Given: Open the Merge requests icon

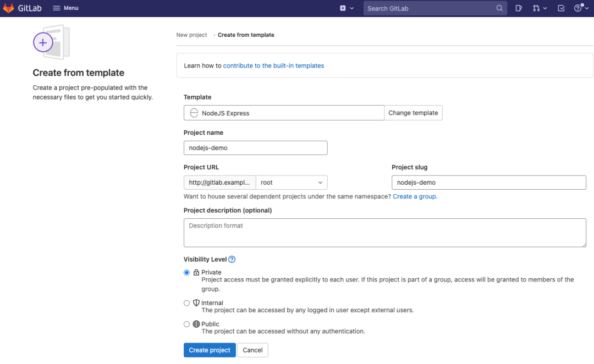Looking at the screenshot, I should tap(536, 8).
